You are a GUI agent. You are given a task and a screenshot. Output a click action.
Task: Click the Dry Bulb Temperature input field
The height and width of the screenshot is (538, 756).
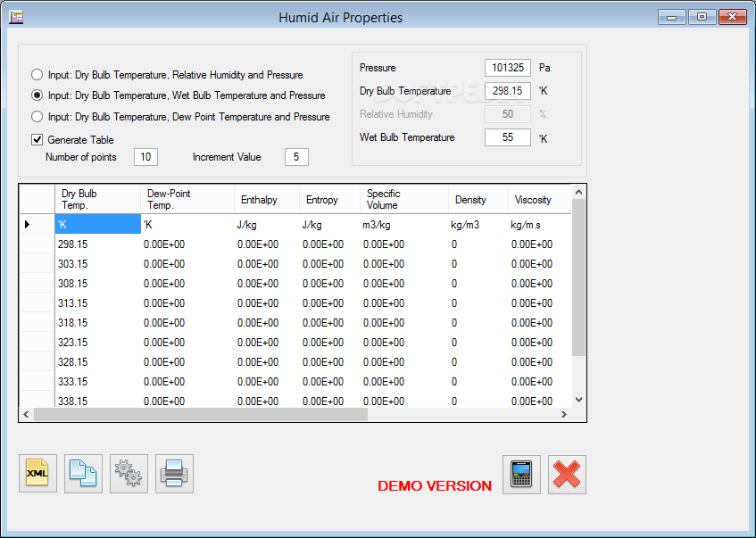pos(508,91)
